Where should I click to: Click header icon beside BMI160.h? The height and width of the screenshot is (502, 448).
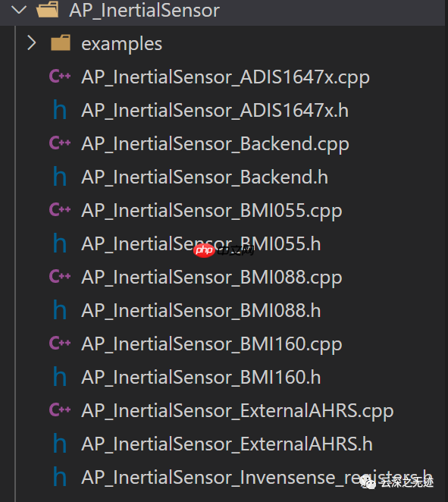[x=60, y=376]
